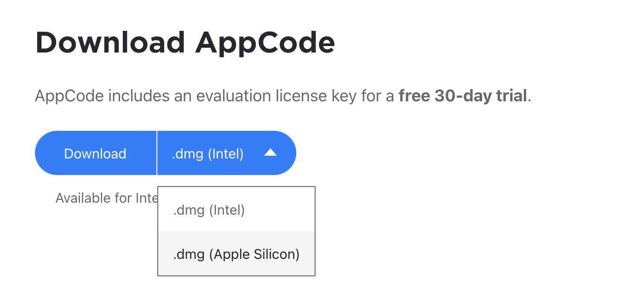Image resolution: width=644 pixels, height=304 pixels.
Task: Click the free 30-day trial link
Action: 463,96
